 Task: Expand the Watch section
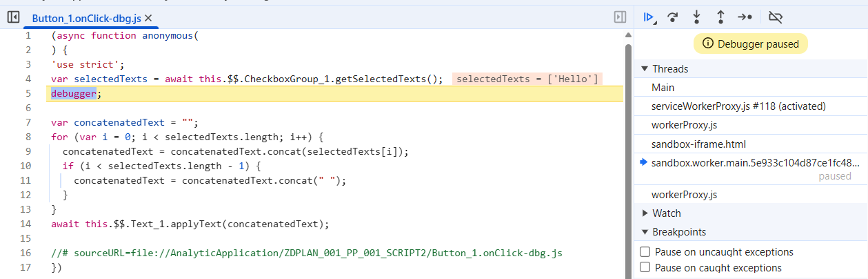[645, 213]
